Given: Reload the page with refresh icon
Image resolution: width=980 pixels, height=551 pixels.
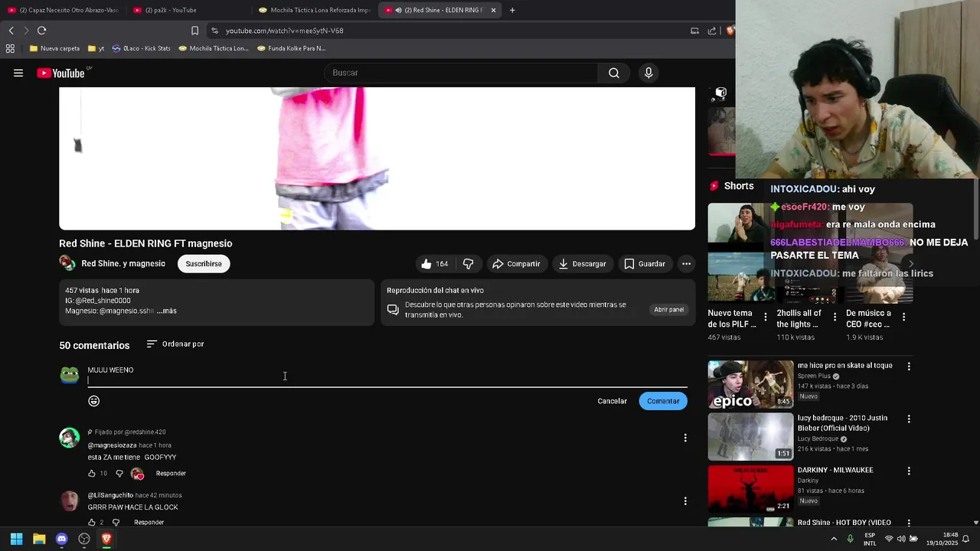Looking at the screenshot, I should click(41, 31).
